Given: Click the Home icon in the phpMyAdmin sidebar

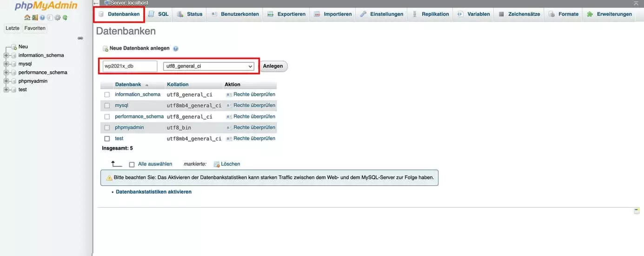Looking at the screenshot, I should (x=27, y=18).
